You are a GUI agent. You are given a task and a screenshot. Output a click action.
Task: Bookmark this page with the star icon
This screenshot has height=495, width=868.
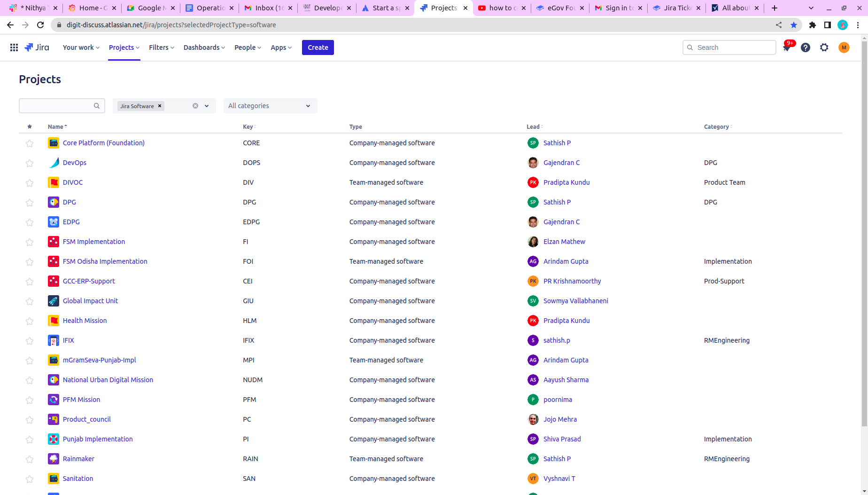(x=794, y=25)
